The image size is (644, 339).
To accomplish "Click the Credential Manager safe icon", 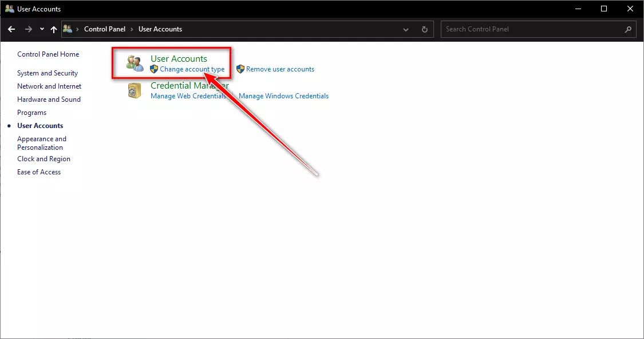I will pos(135,90).
